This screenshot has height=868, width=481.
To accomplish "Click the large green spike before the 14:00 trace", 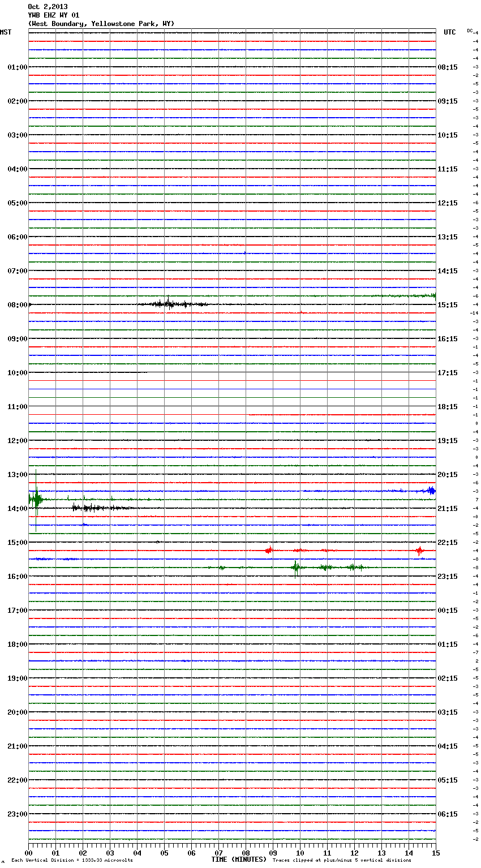I will point(36,500).
